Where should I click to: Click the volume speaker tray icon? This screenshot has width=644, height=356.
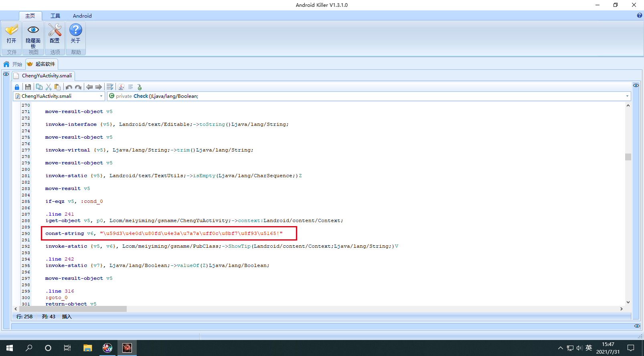point(579,348)
